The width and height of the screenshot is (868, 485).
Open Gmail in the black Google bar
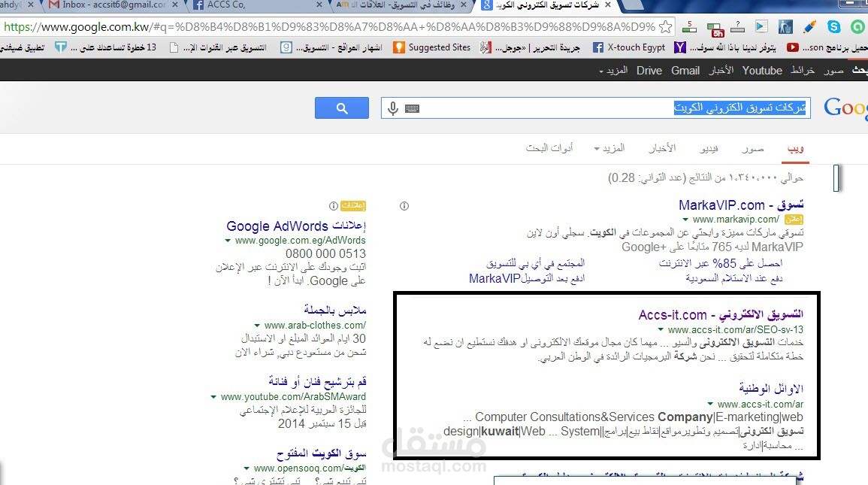click(x=685, y=71)
